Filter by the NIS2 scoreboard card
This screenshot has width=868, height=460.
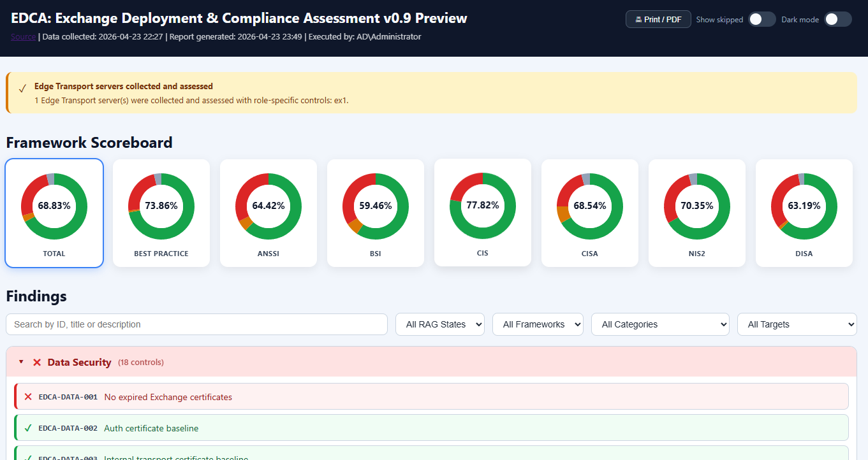697,213
